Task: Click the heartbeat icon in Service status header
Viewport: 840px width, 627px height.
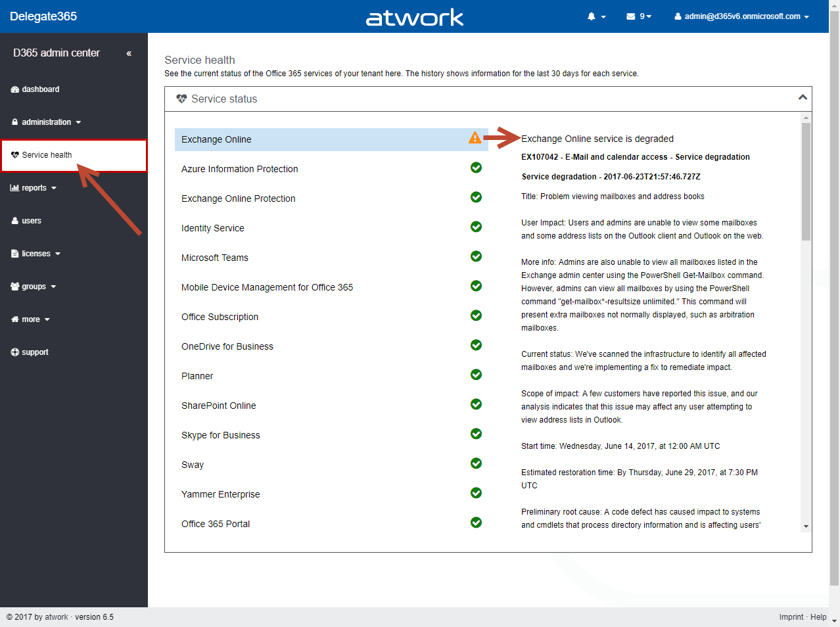Action: (x=182, y=99)
